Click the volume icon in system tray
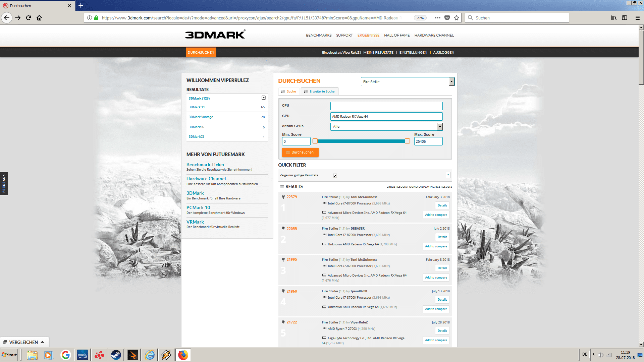The width and height of the screenshot is (644, 362). 601,355
